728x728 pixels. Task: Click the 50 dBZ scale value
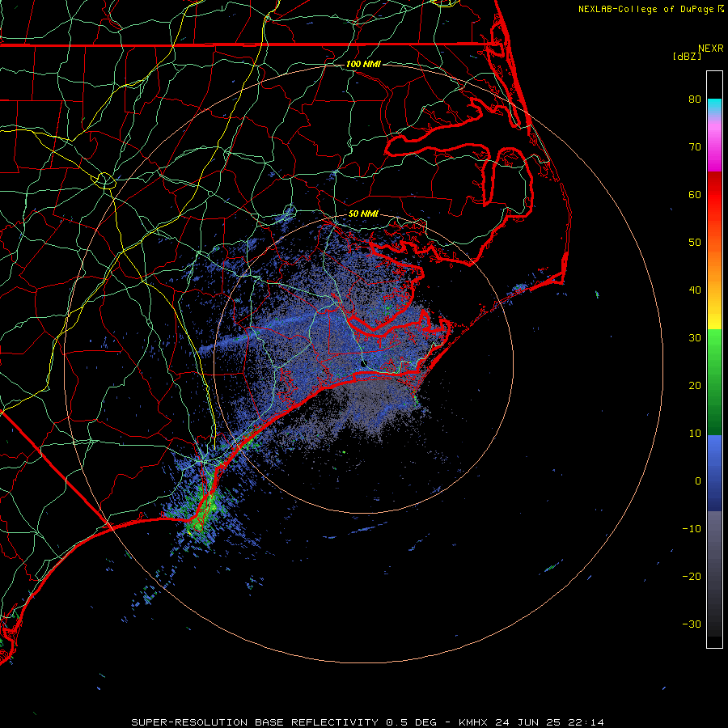tap(695, 243)
